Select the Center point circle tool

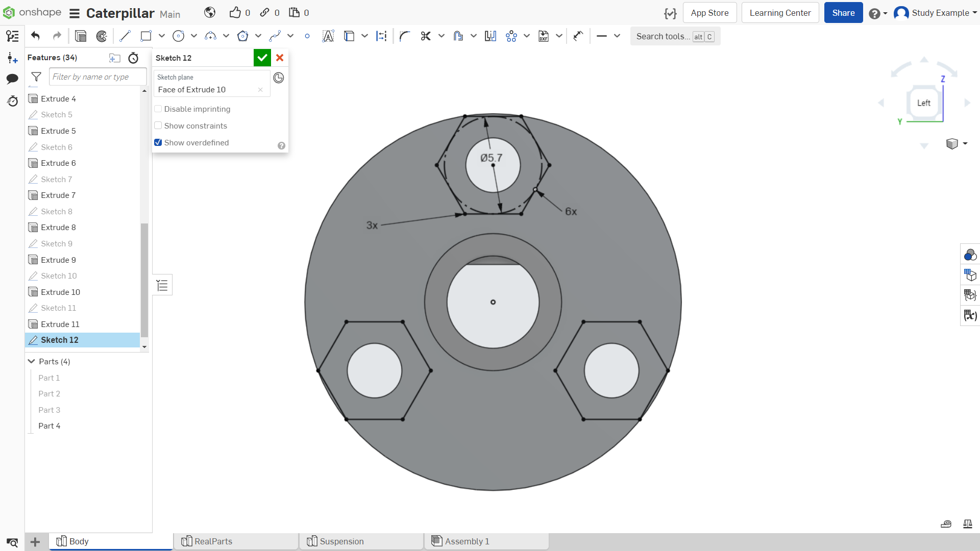click(x=178, y=36)
